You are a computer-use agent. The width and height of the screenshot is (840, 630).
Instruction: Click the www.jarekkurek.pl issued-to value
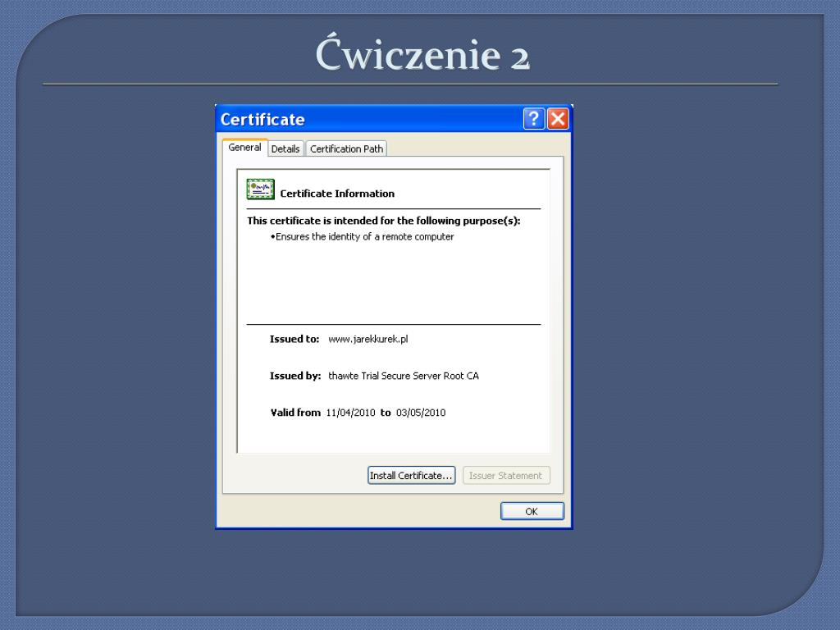(x=368, y=339)
